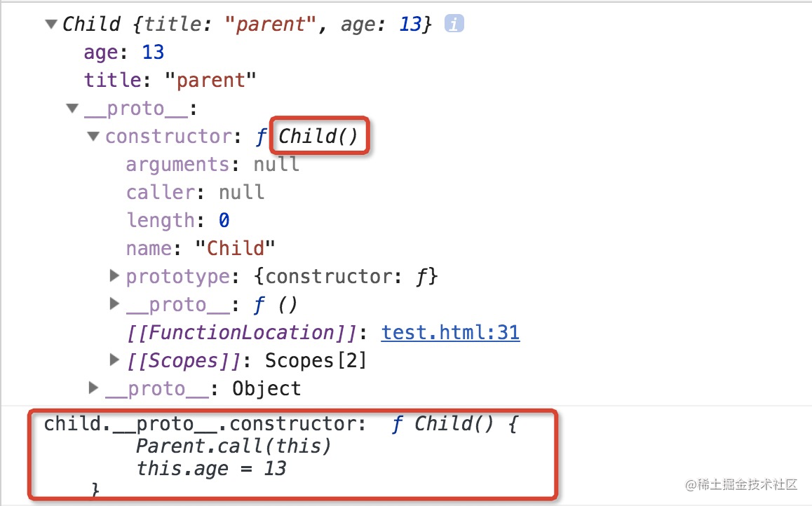The height and width of the screenshot is (506, 812).
Task: Click the Parent.call(this) code line
Action: pyautogui.click(x=234, y=446)
